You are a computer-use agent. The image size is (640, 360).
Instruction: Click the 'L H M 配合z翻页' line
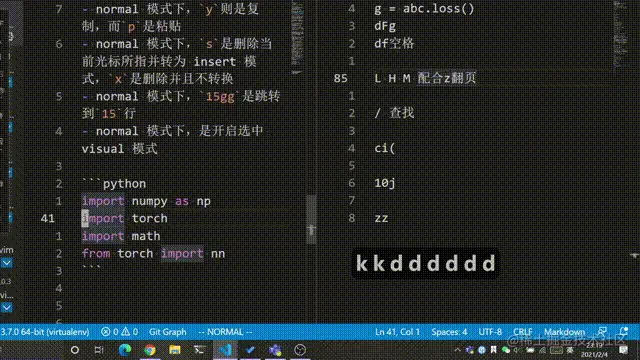[x=425, y=78]
